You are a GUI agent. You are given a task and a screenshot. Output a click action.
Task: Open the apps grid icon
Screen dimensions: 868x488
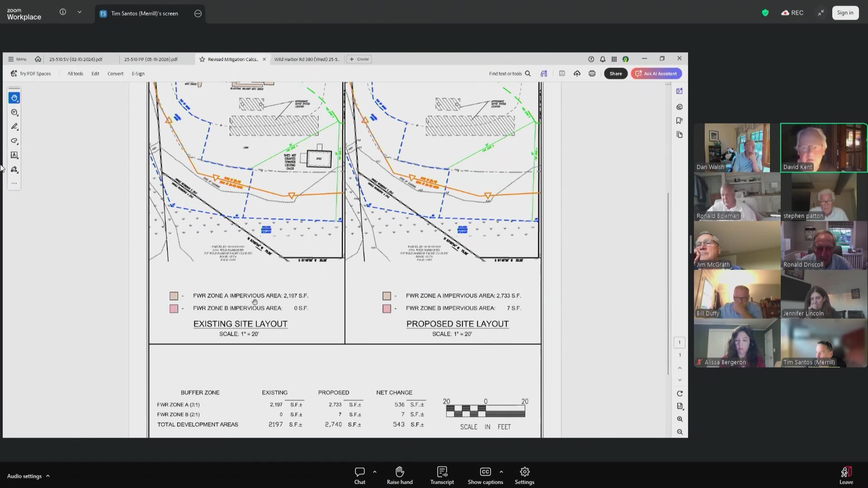coord(614,59)
